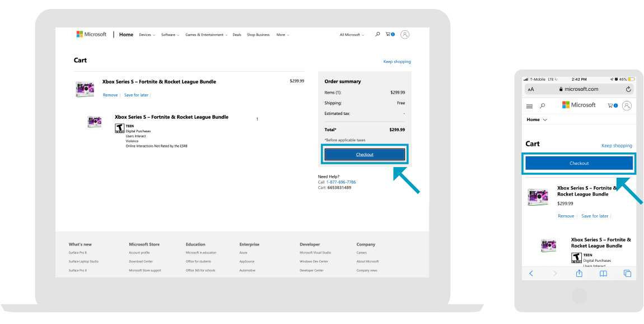Tap the Safari share icon
Screen dimensions: 644x324
point(579,273)
